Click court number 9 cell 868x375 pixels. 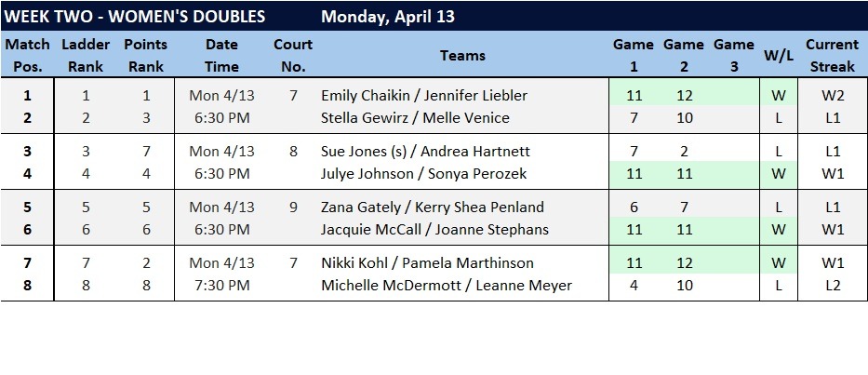click(x=293, y=207)
